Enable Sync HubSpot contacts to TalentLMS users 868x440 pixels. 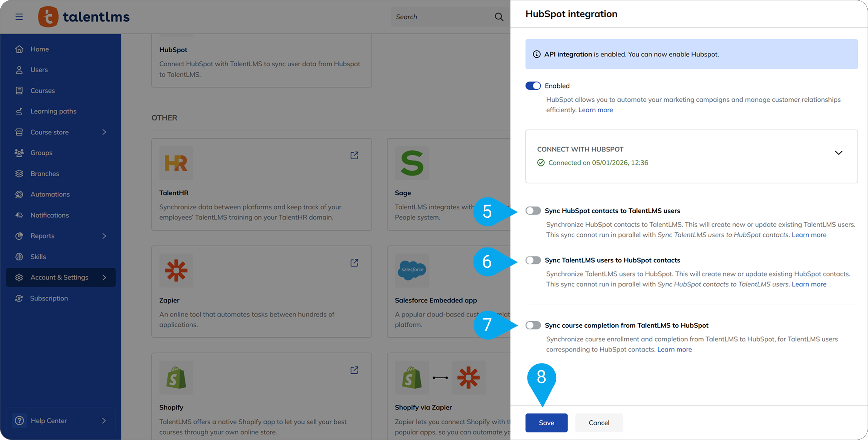[x=533, y=211]
